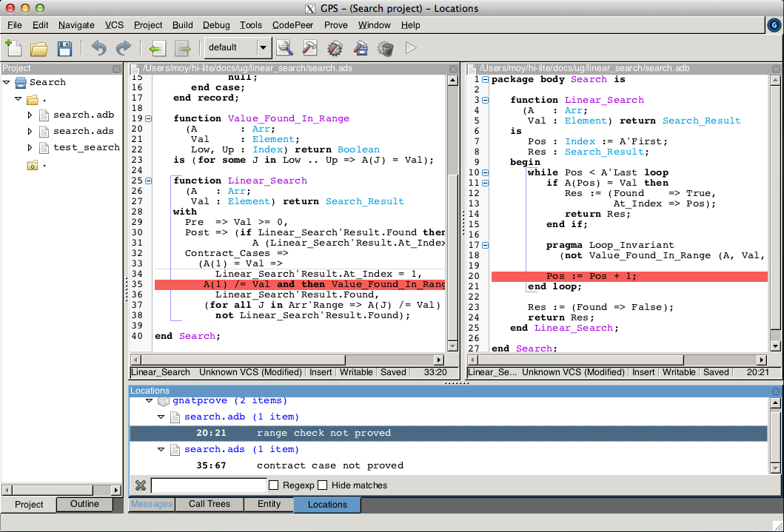Go to next location in history
The height and width of the screenshot is (532, 784).
[x=183, y=48]
